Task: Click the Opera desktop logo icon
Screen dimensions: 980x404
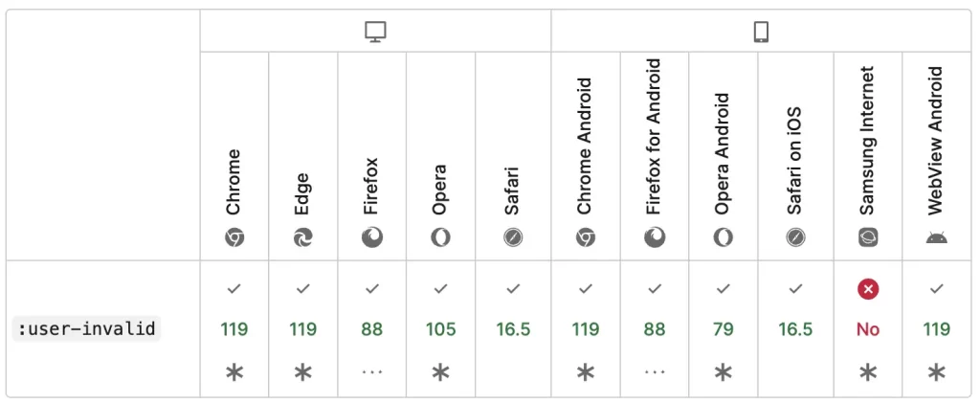Action: tap(440, 237)
